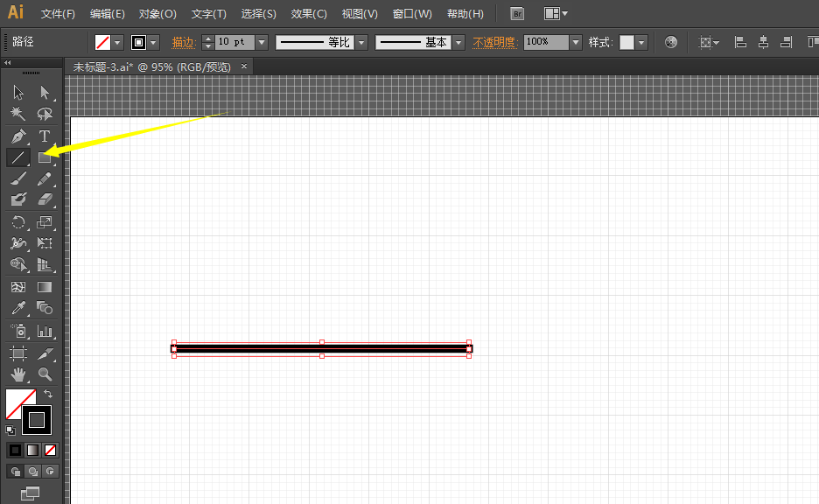Select the Shape Builder tool
The height and width of the screenshot is (504, 819).
tap(18, 264)
